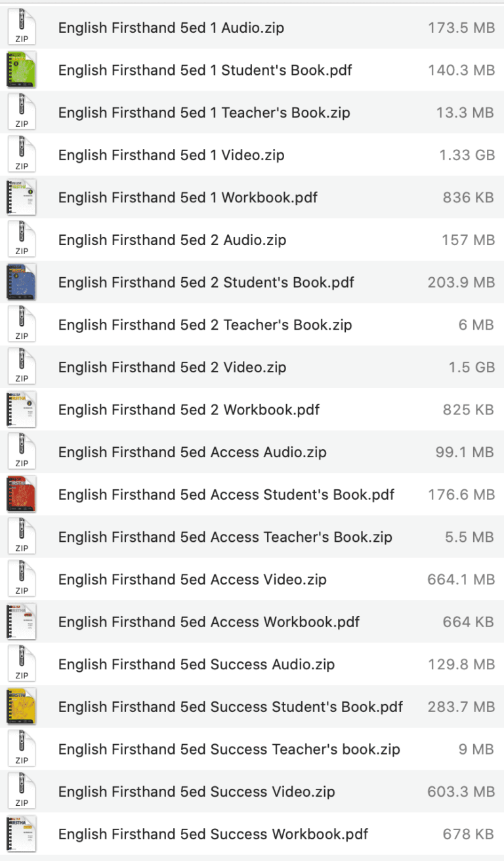Select English Firsthand 5ed 2 Audio.zip filename

(172, 240)
